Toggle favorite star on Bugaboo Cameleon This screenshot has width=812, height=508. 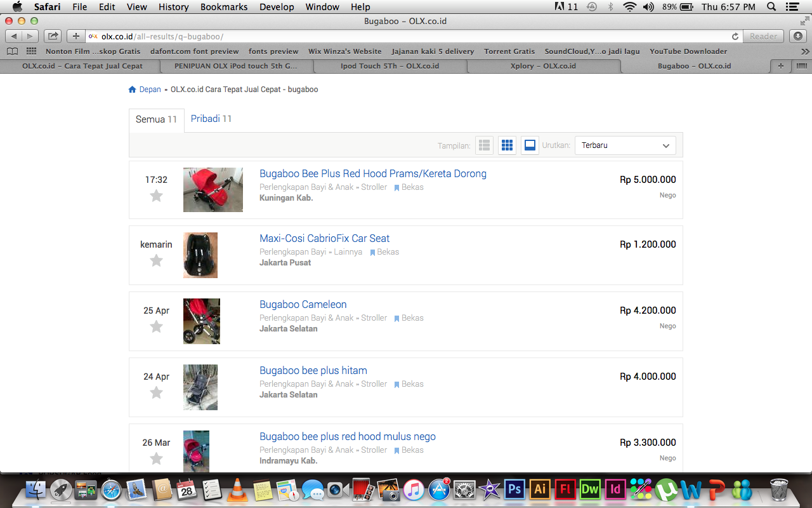coord(156,326)
